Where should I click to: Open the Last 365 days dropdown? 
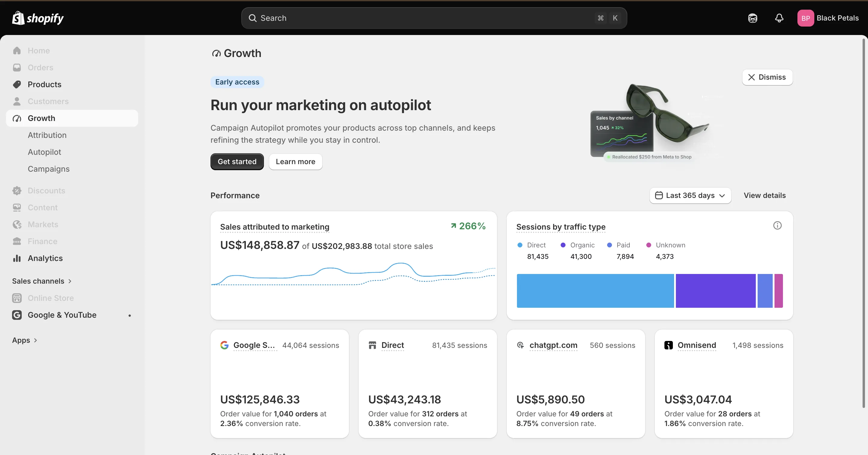click(690, 196)
